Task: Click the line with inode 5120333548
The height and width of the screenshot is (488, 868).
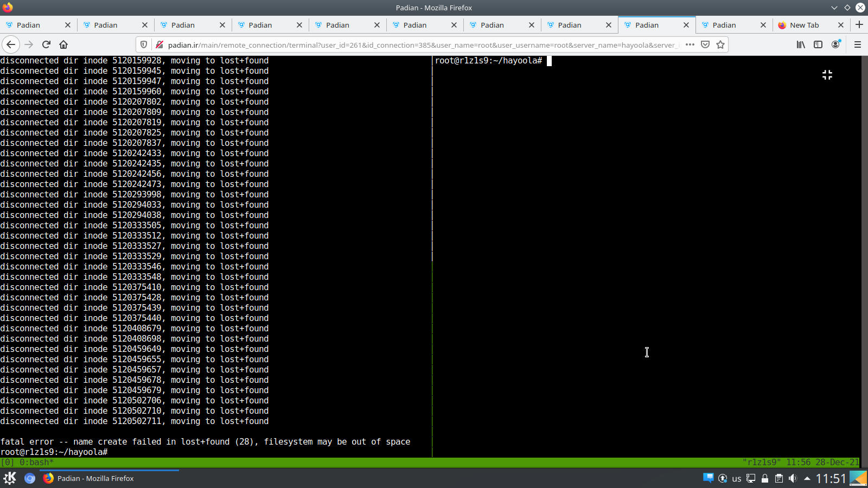Action: [135, 277]
